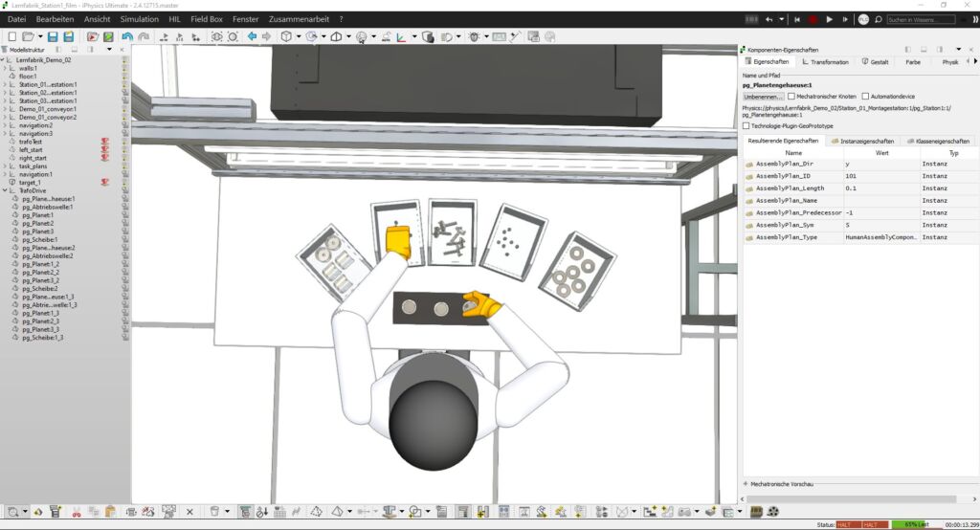The height and width of the screenshot is (530, 980).
Task: Open the Simulation menu
Action: (140, 19)
